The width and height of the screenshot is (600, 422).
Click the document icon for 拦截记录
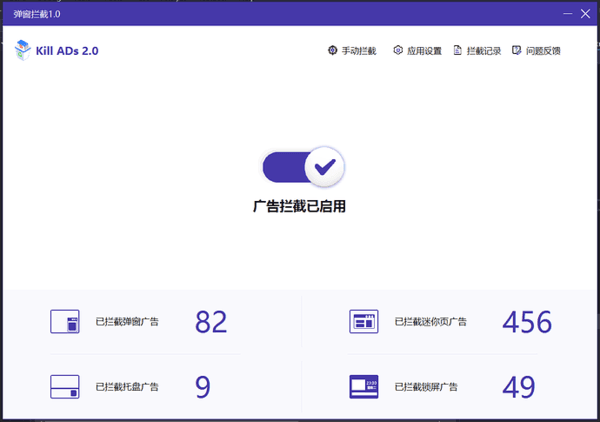pyautogui.click(x=458, y=51)
